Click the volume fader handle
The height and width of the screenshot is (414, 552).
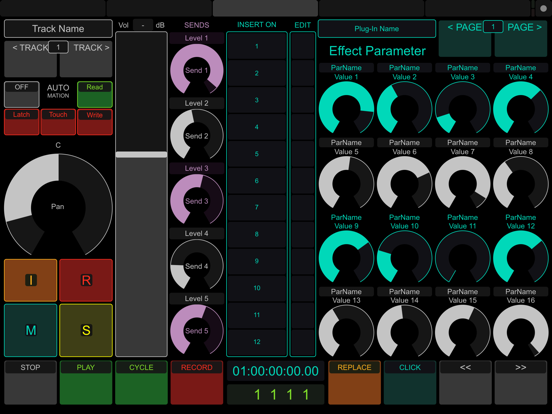coord(141,155)
